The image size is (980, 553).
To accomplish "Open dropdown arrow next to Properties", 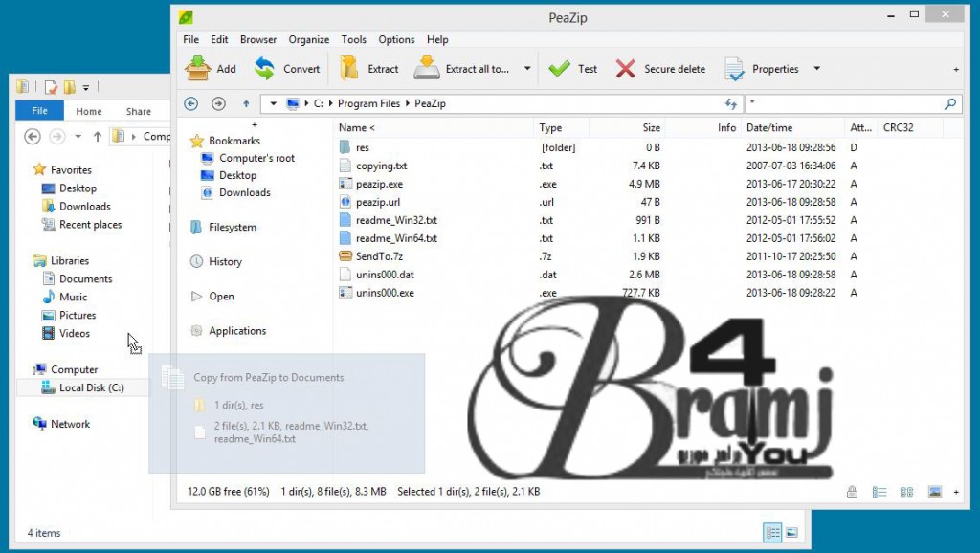I will (x=816, y=69).
